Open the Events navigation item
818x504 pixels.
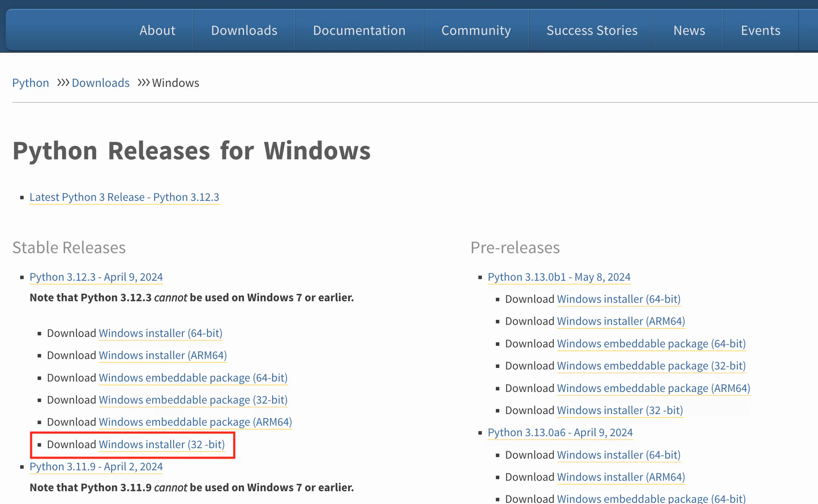point(760,30)
